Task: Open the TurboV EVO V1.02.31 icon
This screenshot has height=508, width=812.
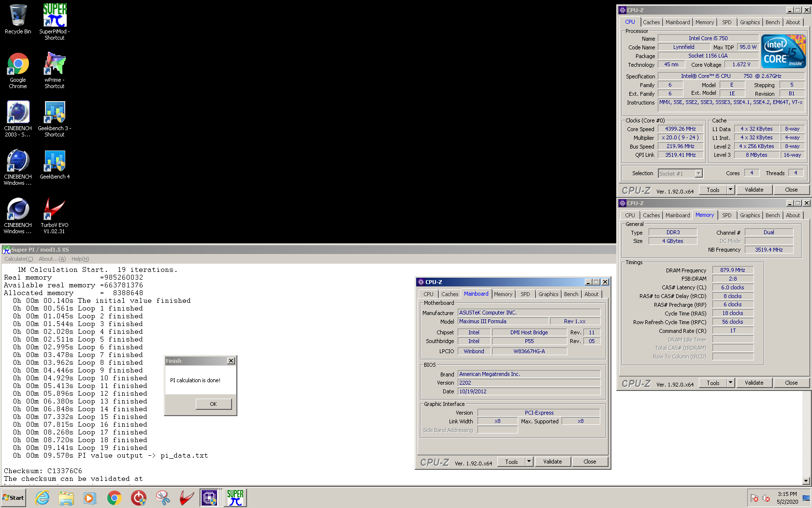Action: [55, 216]
